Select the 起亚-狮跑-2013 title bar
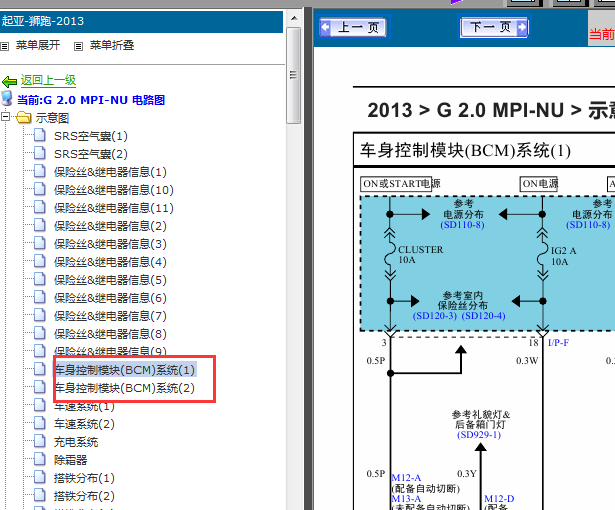The height and width of the screenshot is (510, 615). (141, 22)
